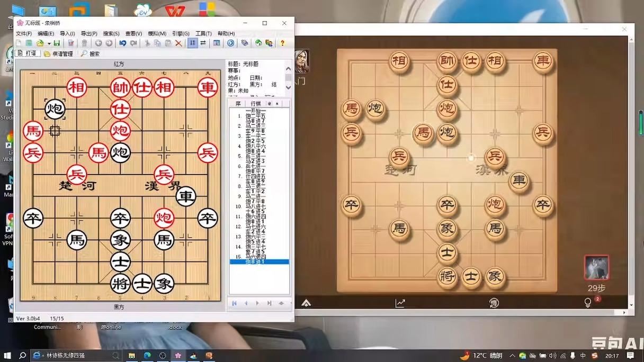
Task: Click the two-users network toolbar icon
Action: coord(269,43)
